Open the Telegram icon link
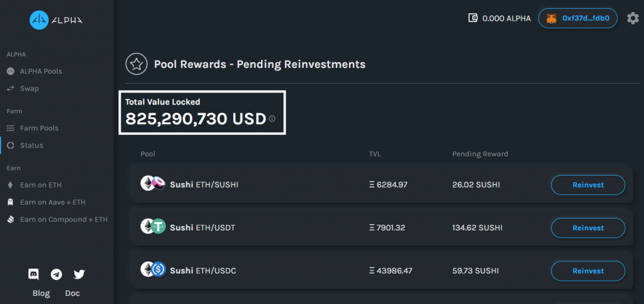The image size is (644, 304). 57,274
